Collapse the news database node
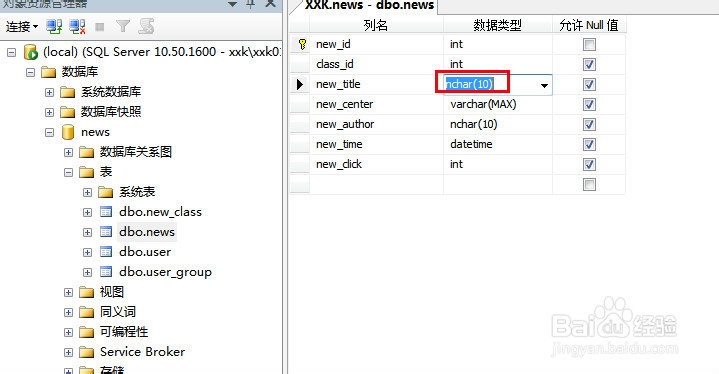719x374 pixels. pos(50,132)
